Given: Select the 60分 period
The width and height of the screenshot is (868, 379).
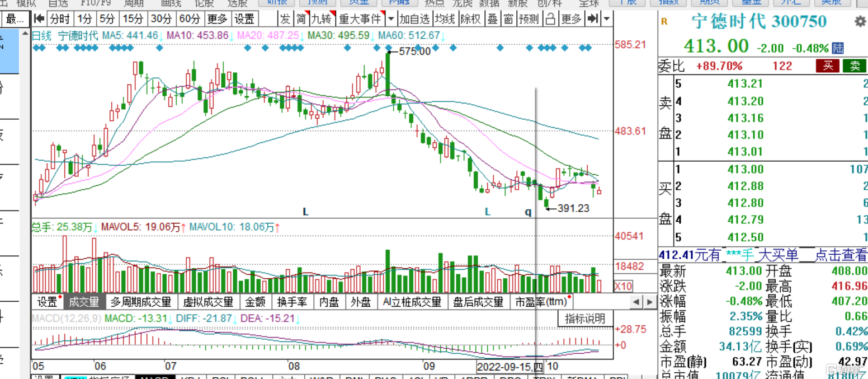Looking at the screenshot, I should (x=190, y=19).
